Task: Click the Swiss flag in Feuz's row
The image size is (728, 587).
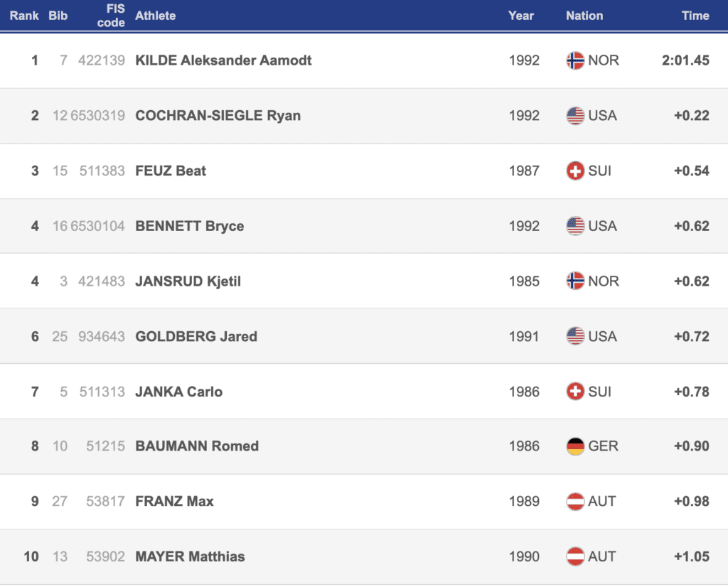Action: pyautogui.click(x=575, y=171)
